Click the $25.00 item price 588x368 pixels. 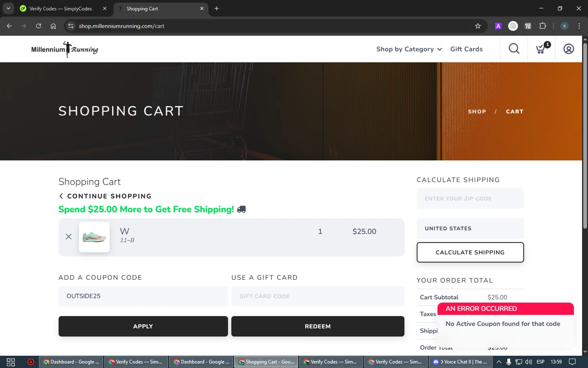coord(364,231)
